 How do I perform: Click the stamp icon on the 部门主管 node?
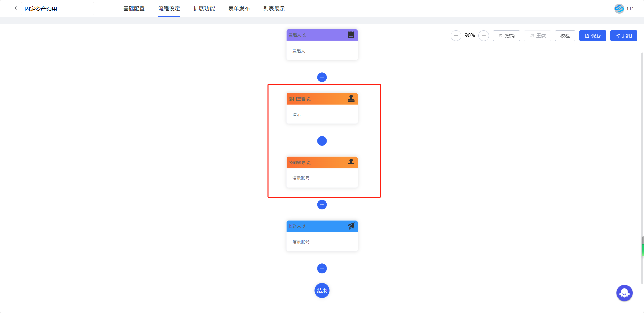click(351, 98)
